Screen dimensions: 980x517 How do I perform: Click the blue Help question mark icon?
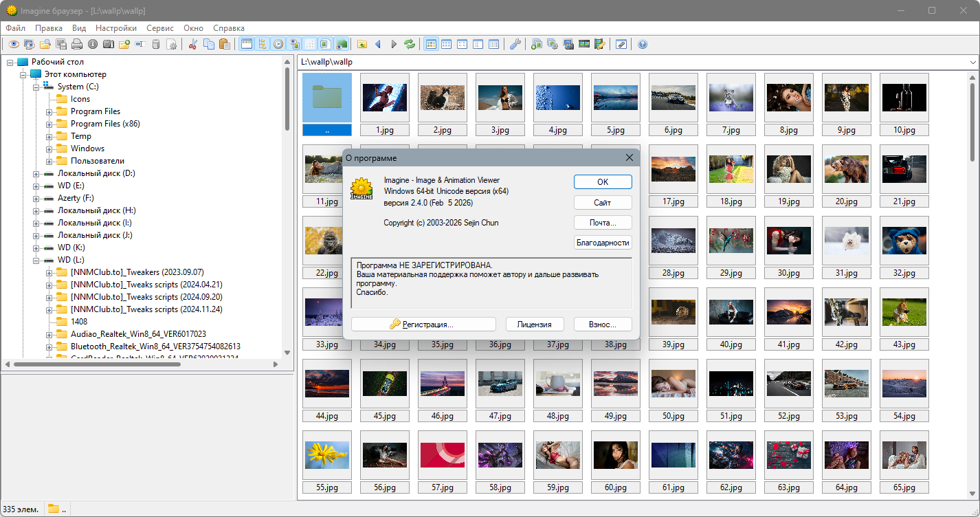click(x=643, y=45)
